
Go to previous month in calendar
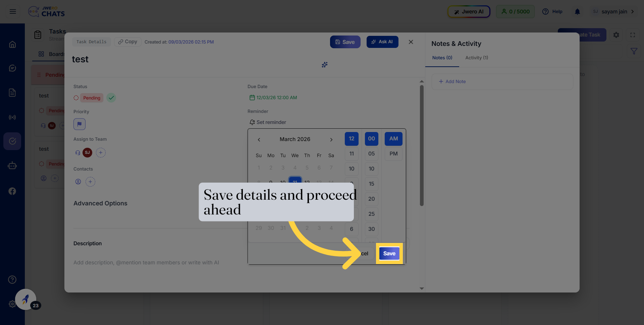(x=259, y=140)
